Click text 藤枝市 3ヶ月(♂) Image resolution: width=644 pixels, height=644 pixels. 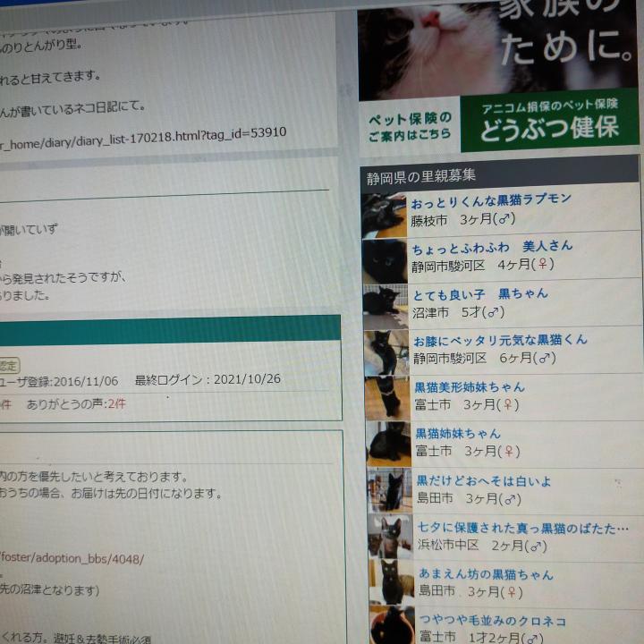(463, 220)
